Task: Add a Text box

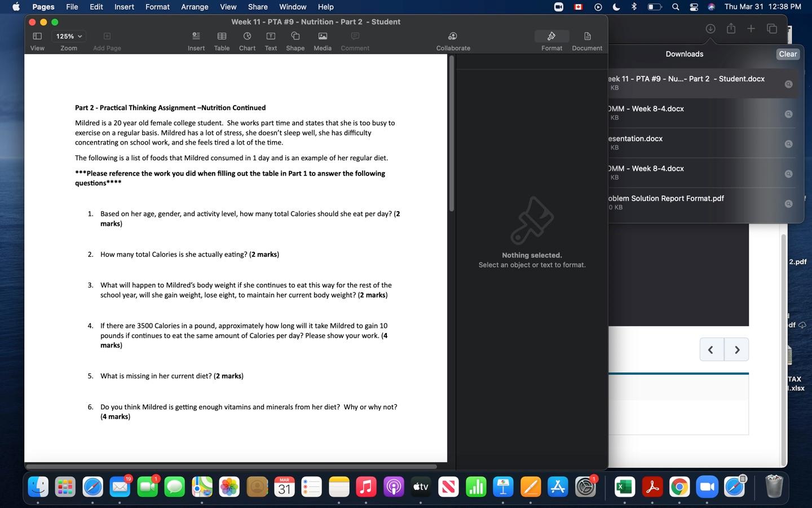Action: [270, 40]
